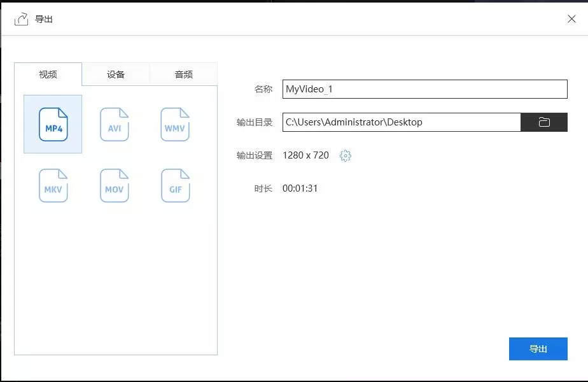The height and width of the screenshot is (382, 588).
Task: Focus the 名称 field containing MyVideo_1
Action: pos(425,89)
